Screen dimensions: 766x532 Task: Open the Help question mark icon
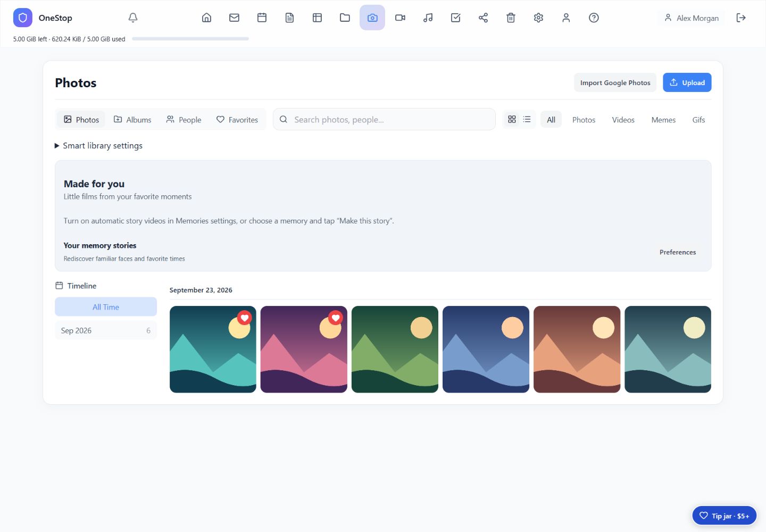(594, 18)
